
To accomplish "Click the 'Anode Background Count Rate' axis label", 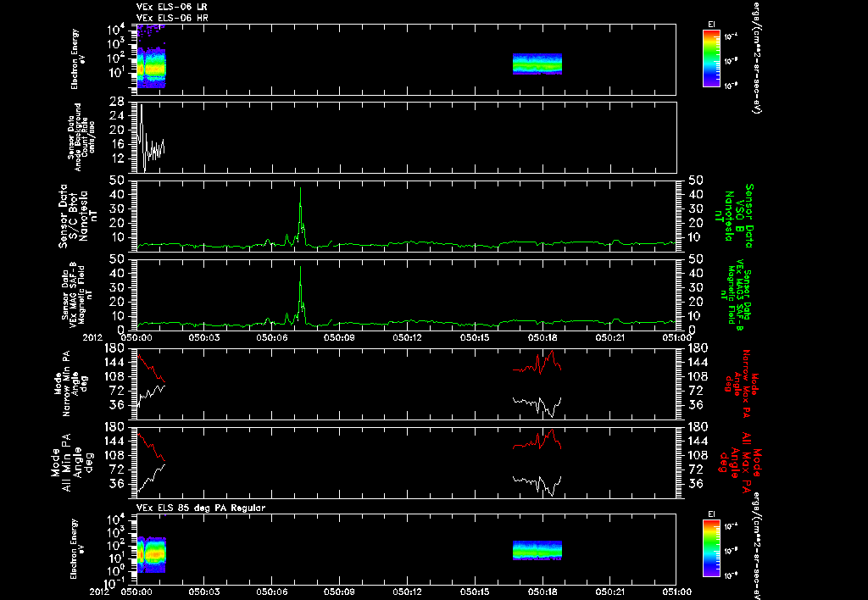I will click(81, 137).
